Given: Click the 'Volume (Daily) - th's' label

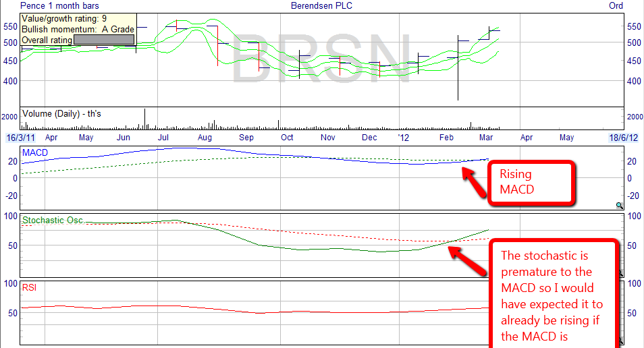Looking at the screenshot, I should (61, 114).
